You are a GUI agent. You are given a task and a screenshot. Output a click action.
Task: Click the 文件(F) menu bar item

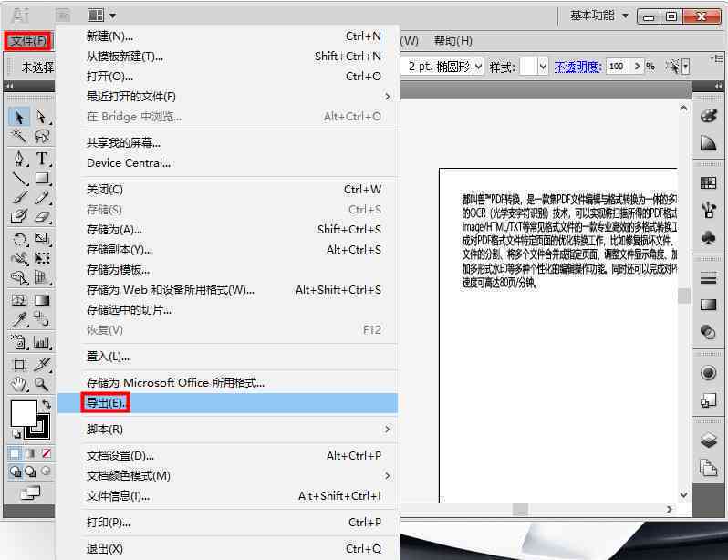pos(29,41)
